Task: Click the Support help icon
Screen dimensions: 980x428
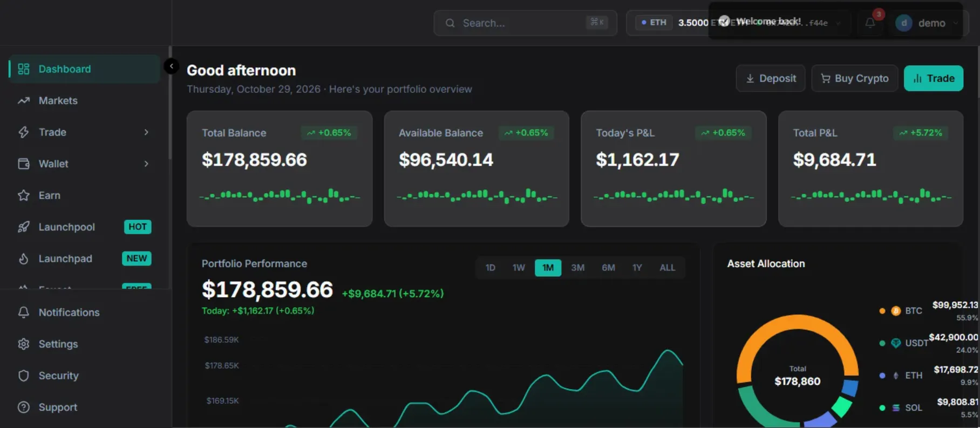Action: pyautogui.click(x=23, y=407)
